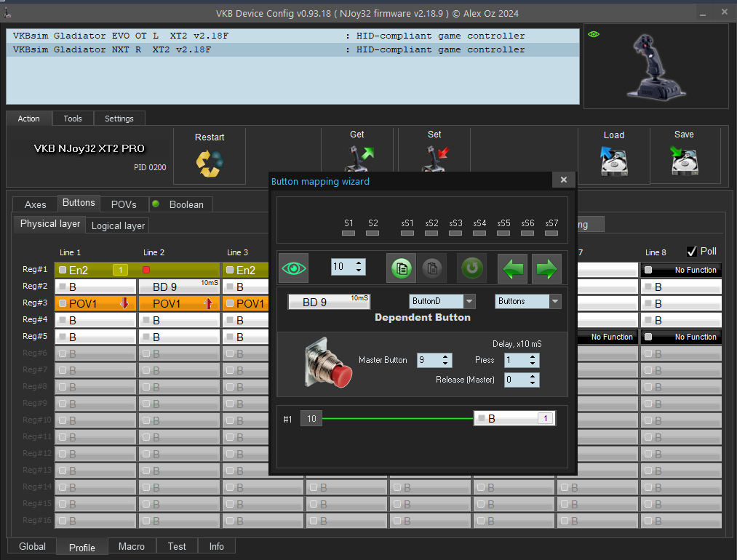Open the Macro tab at the bottom
This screenshot has height=560, width=737.
132,547
